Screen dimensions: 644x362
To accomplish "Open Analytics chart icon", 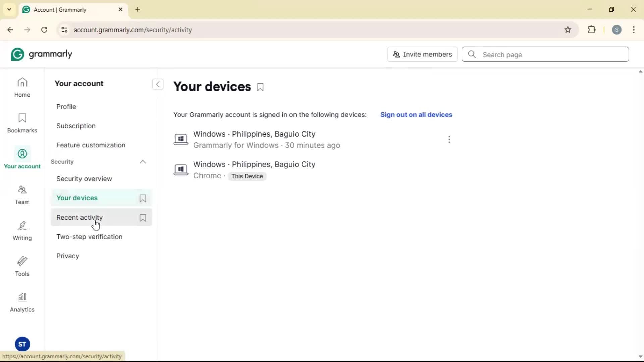I will pos(22,302).
